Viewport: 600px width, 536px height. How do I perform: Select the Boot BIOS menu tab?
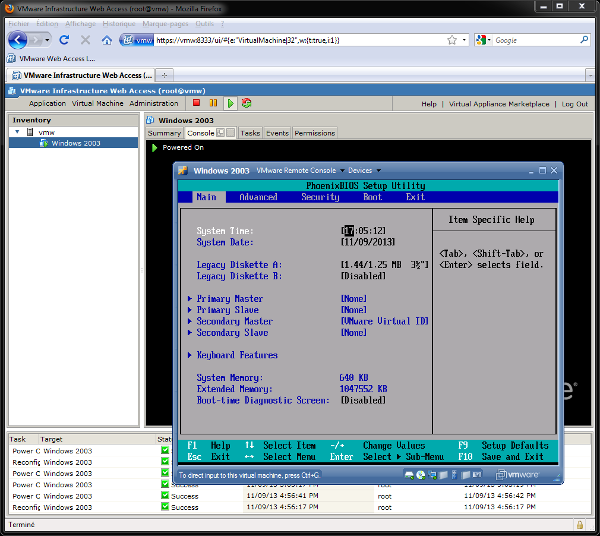click(x=373, y=197)
